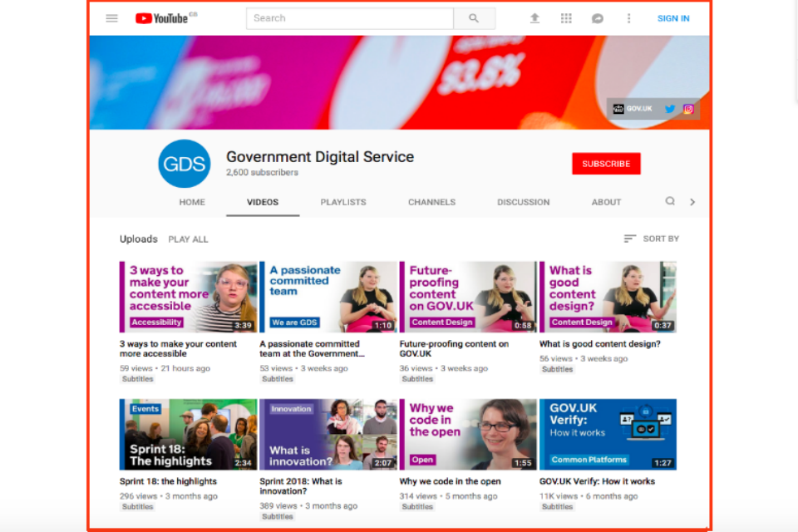Click the upload video icon

coord(534,18)
